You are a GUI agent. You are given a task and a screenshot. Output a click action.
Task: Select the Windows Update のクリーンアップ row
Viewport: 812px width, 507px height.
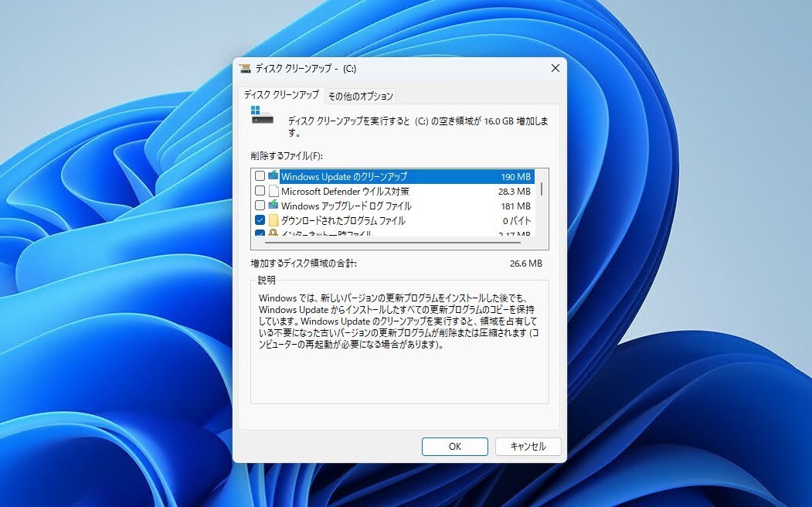(394, 176)
